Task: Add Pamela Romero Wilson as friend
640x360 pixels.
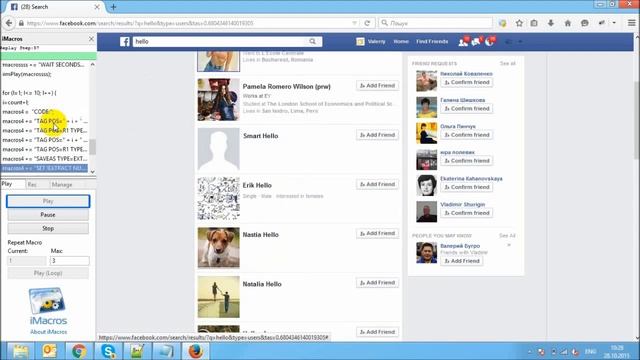Action: [378, 86]
